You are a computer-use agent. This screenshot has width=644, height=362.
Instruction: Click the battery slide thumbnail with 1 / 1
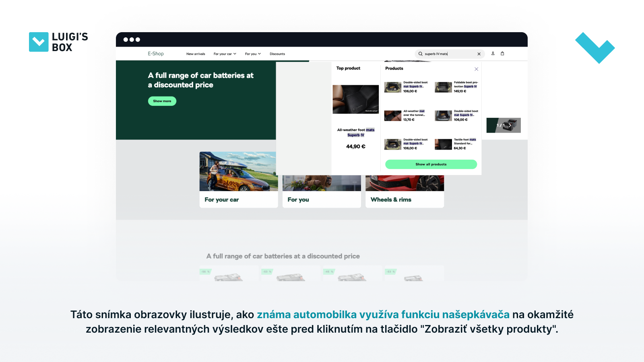coord(504,125)
